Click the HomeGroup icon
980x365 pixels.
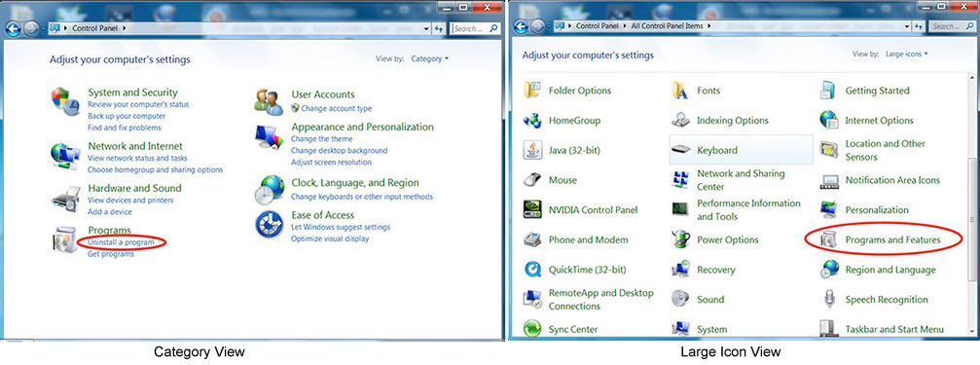[x=532, y=121]
